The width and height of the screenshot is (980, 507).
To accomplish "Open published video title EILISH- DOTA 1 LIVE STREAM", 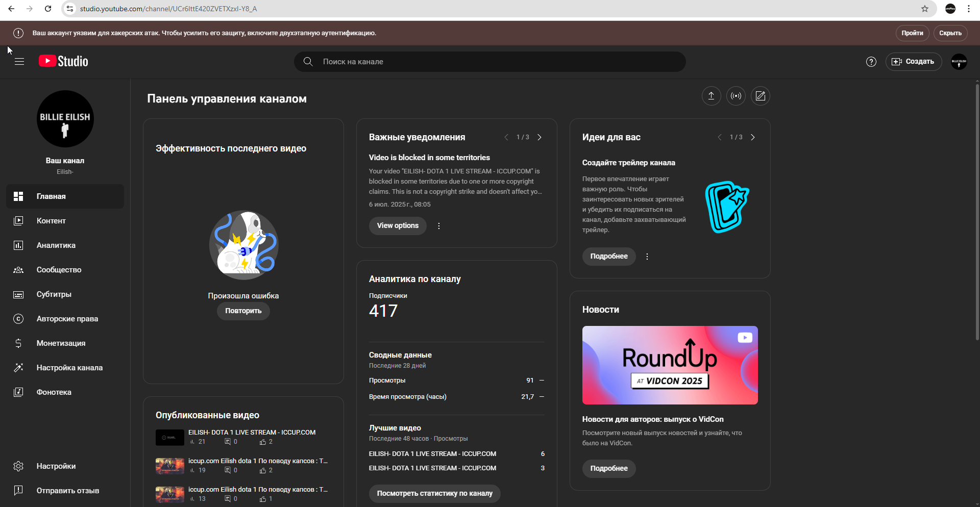I will click(252, 433).
